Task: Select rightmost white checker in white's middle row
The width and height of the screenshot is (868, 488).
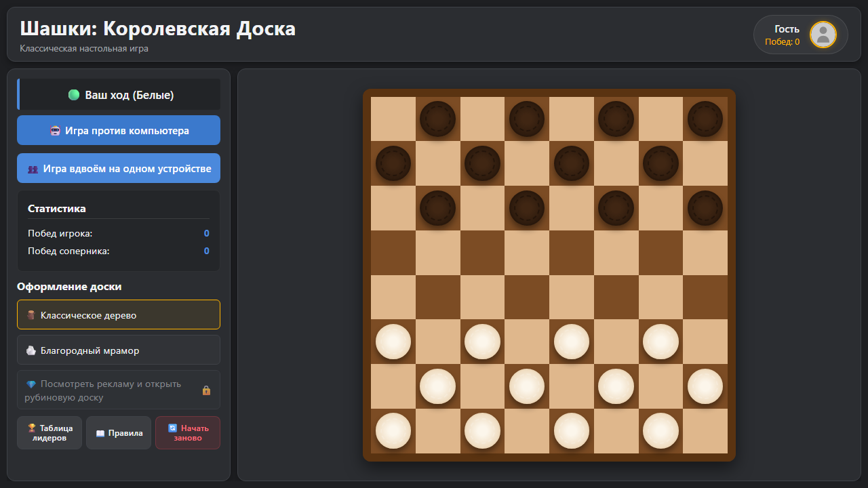Action: 705,386
